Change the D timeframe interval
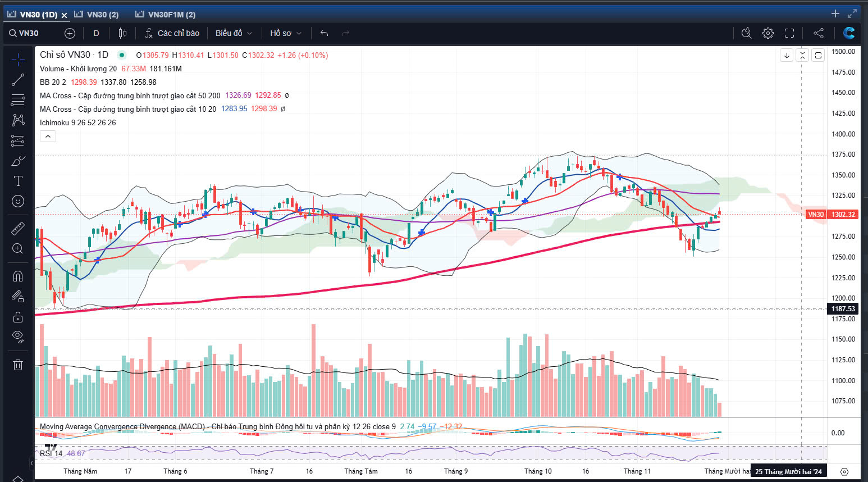868x482 pixels. [96, 33]
